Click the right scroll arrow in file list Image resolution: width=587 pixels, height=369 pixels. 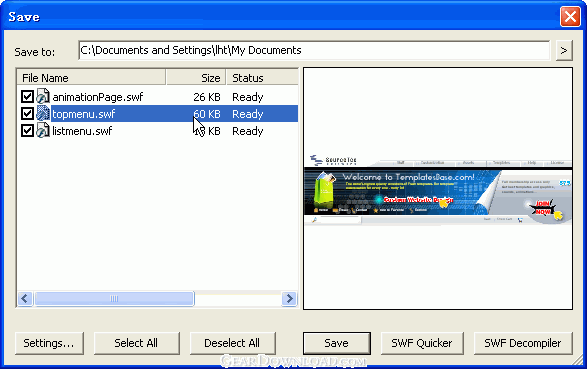[x=289, y=299]
